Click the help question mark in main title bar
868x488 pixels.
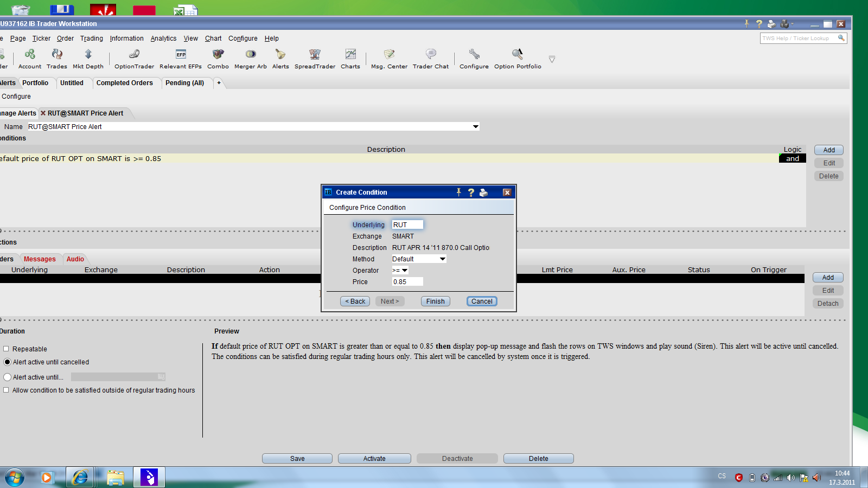[759, 24]
